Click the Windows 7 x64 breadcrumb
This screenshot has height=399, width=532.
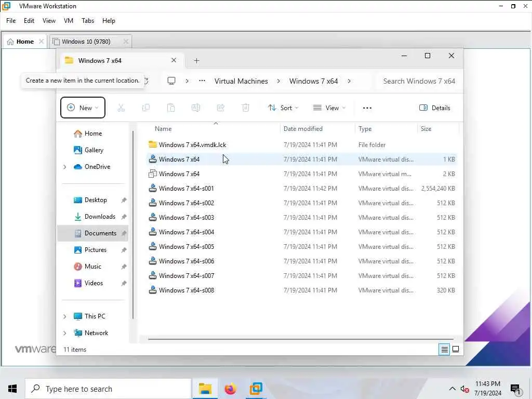313,81
